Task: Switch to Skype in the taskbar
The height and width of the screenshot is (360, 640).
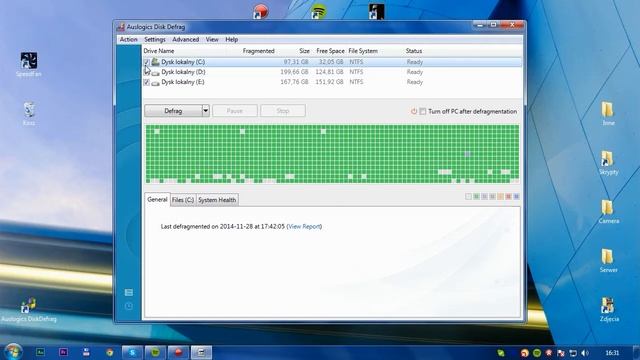Action: point(132,352)
